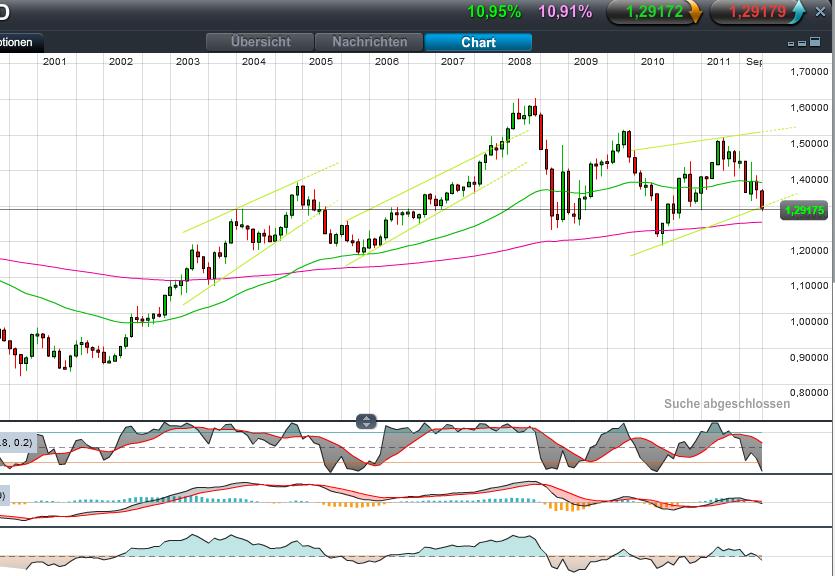Click the pink 10,91% percentage value
This screenshot has width=835, height=576.
pyautogui.click(x=564, y=12)
